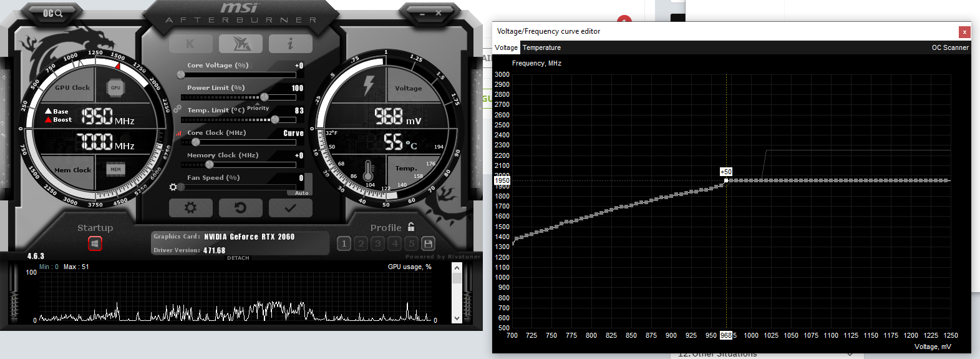This screenshot has width=980, height=359.
Task: Click the version number 4.6.3
Action: tap(36, 256)
